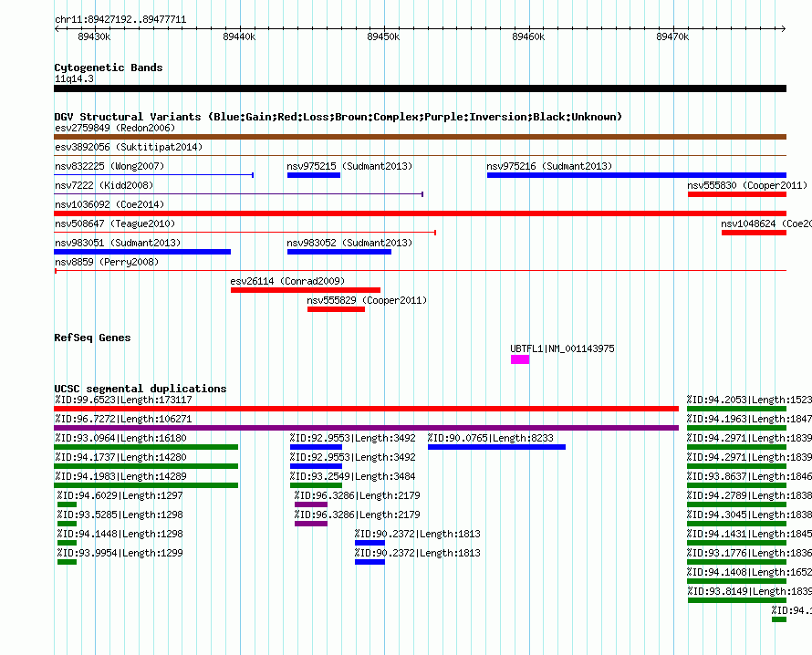Click the nsv832225 (Wong2007) variant label
The height and width of the screenshot is (655, 812).
tap(109, 166)
